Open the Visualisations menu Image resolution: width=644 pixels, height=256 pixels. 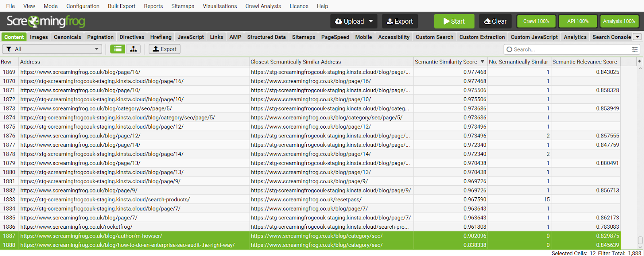click(x=220, y=6)
